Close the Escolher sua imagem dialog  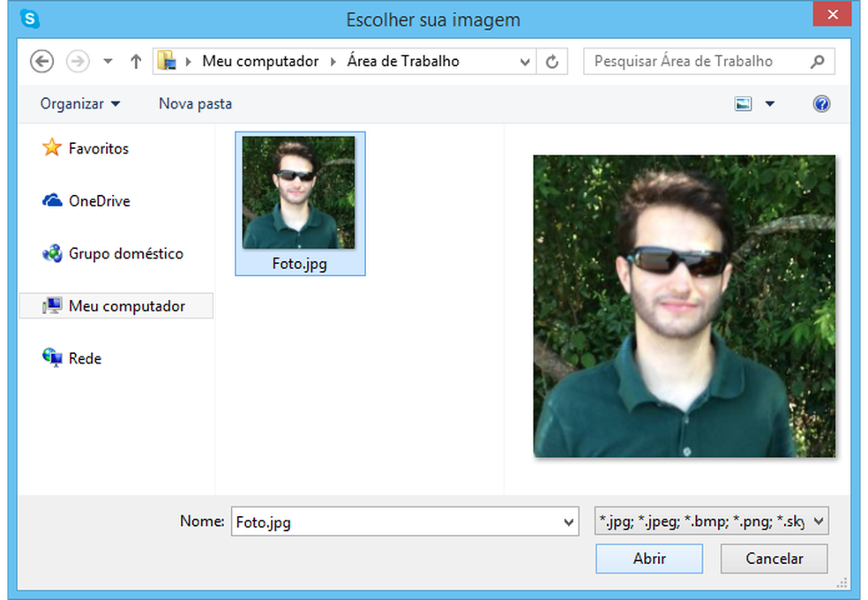point(832,14)
